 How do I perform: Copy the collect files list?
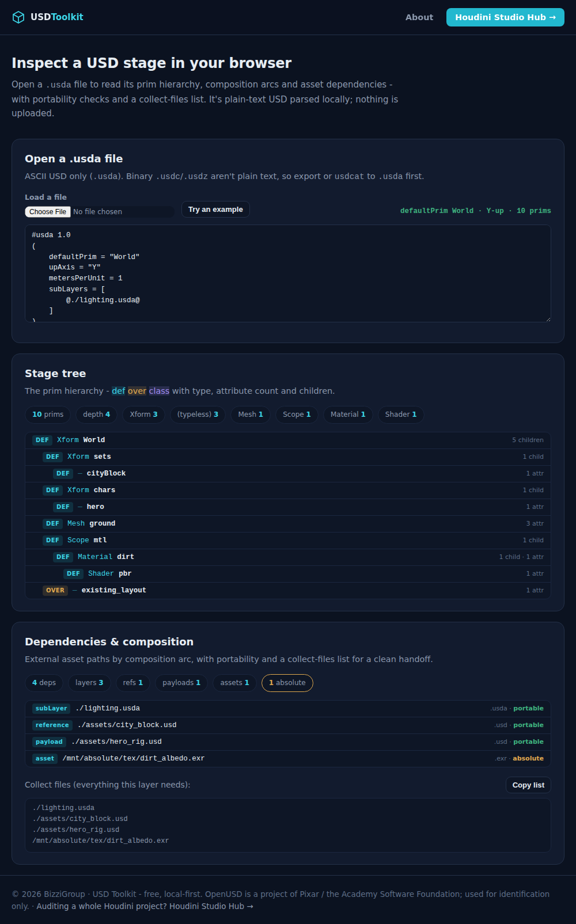coord(528,785)
